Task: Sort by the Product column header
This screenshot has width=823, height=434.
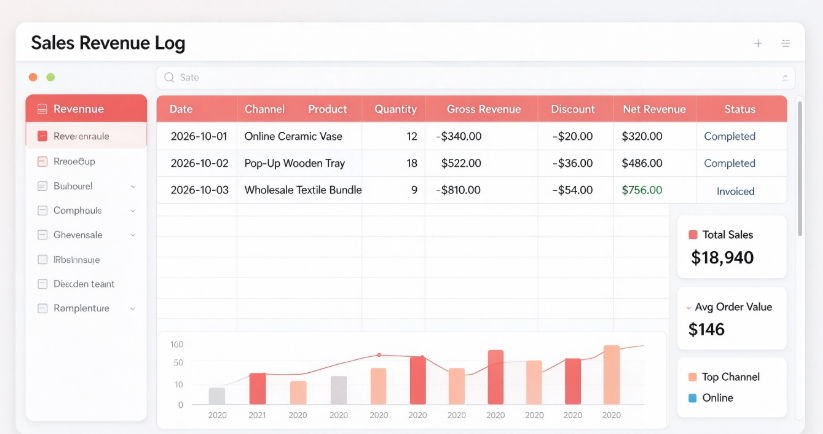Action: (328, 109)
